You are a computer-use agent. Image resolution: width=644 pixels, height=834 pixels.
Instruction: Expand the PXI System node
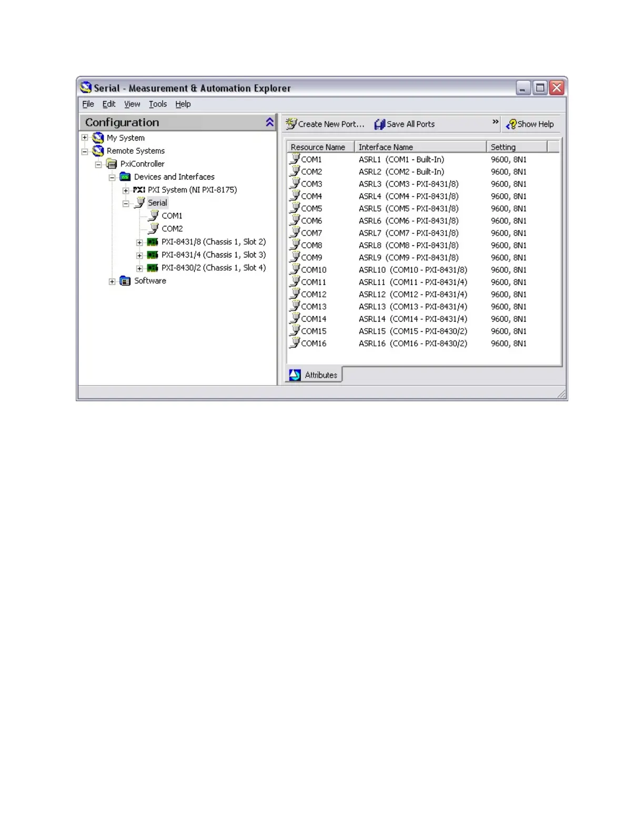[x=126, y=190]
